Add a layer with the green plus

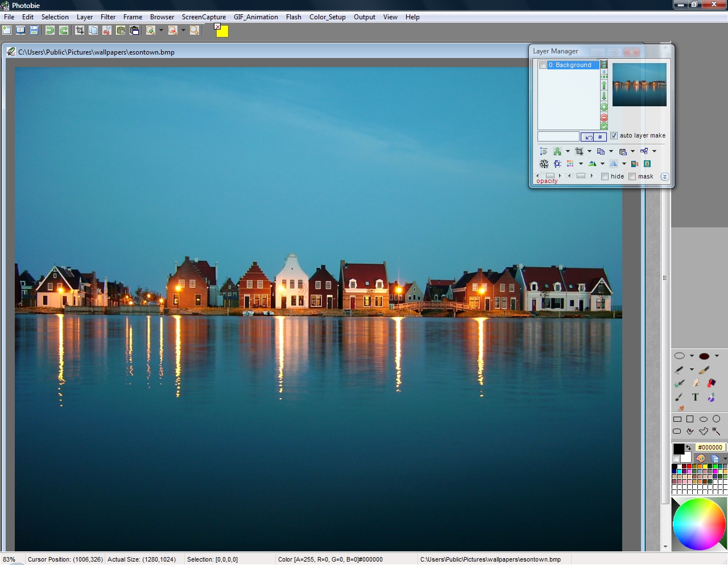[604, 107]
